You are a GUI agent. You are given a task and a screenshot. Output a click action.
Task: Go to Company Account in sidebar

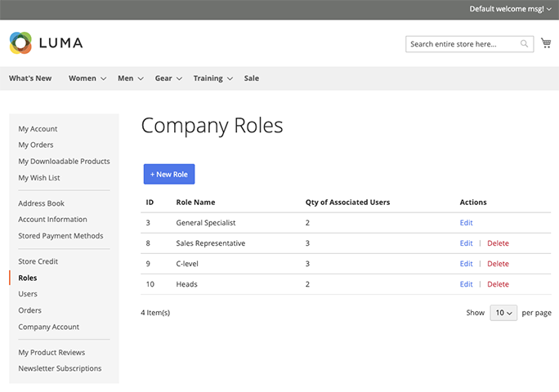[49, 327]
